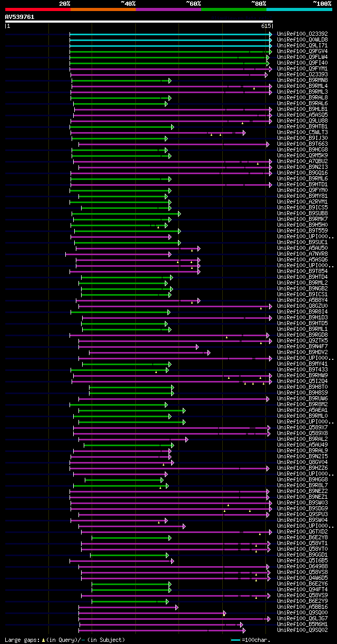Click the white query length ruler bar
The width and height of the screenshot is (337, 644).
(x=138, y=22)
